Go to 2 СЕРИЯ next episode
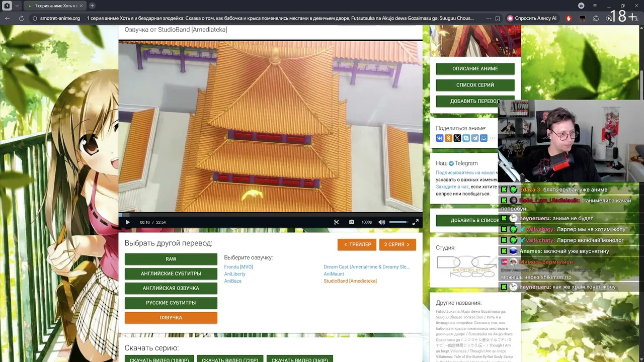The height and width of the screenshot is (362, 644). (397, 244)
